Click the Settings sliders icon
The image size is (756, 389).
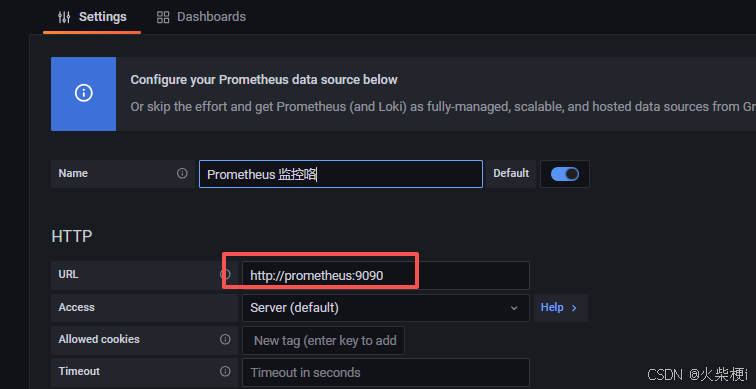[x=64, y=17]
